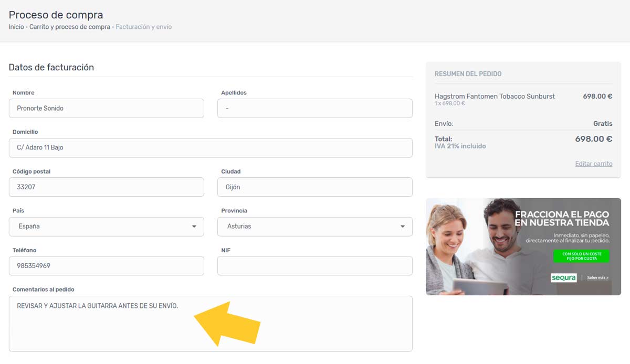
Task: Click the IVA 21% incluido text
Action: coord(460,146)
